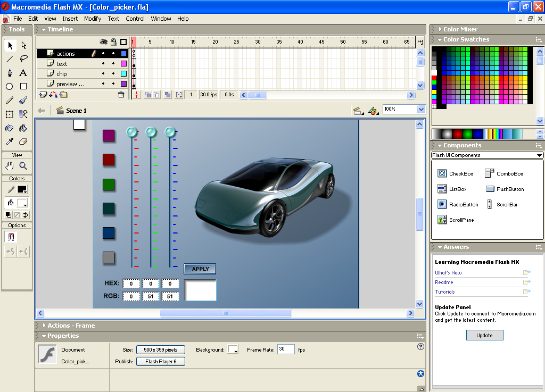The image size is (545, 392).
Task: Select the Arrow tool
Action: coord(10,46)
